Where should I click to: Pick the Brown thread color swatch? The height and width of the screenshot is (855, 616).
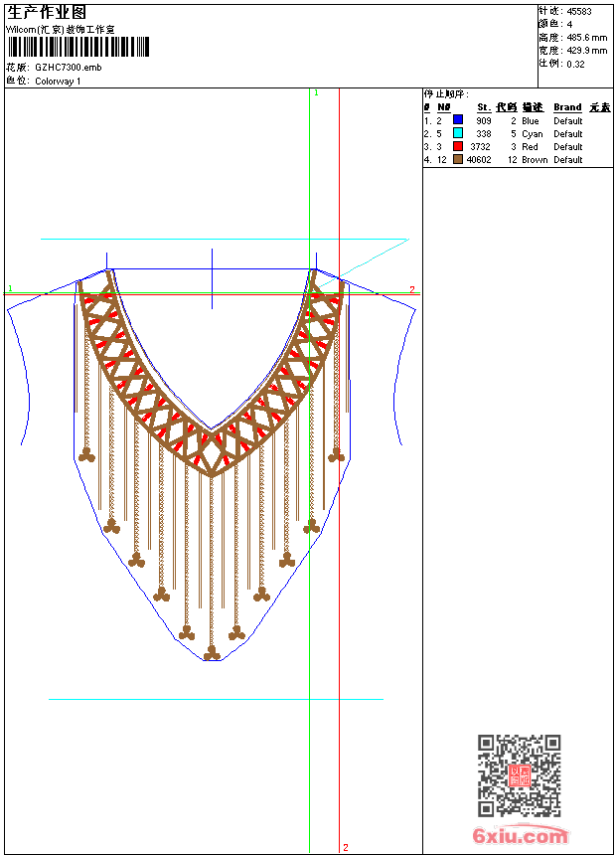pyautogui.click(x=458, y=159)
